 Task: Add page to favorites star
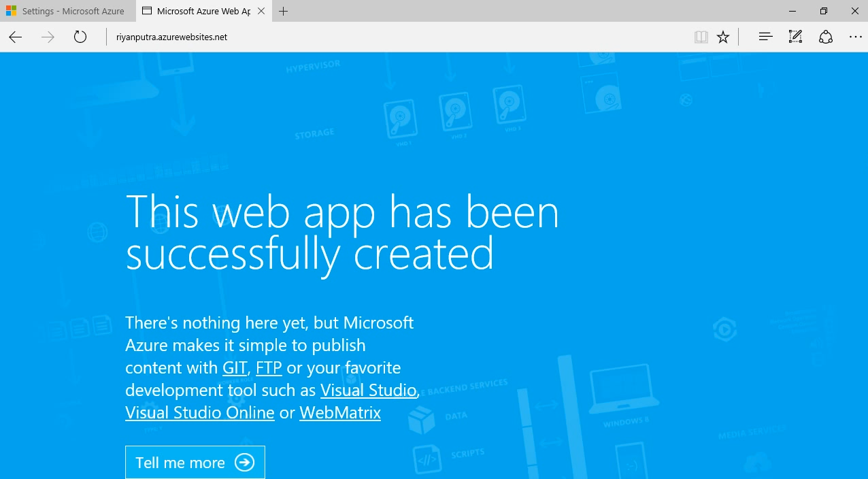point(723,37)
